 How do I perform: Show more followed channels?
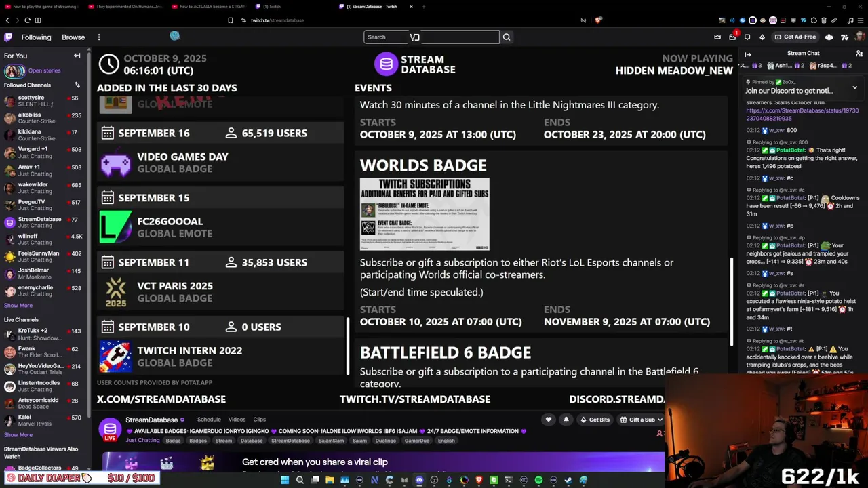pyautogui.click(x=18, y=306)
